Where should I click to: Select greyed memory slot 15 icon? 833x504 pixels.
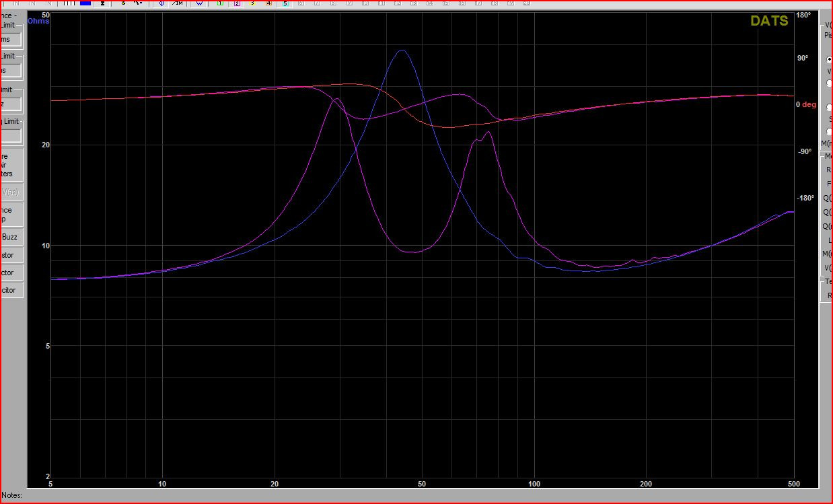[446, 3]
